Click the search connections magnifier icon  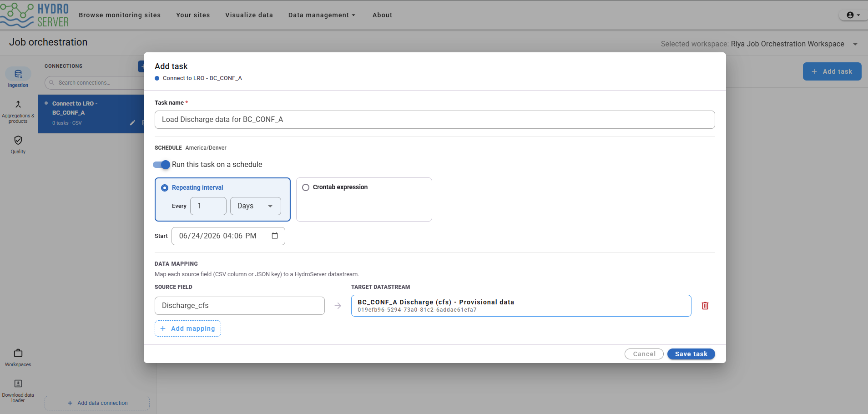(x=52, y=83)
